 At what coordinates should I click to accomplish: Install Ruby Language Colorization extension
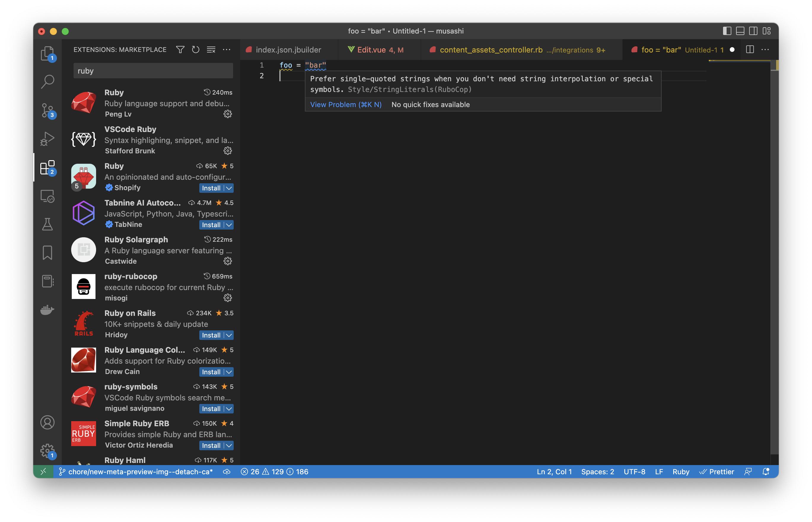click(x=211, y=372)
